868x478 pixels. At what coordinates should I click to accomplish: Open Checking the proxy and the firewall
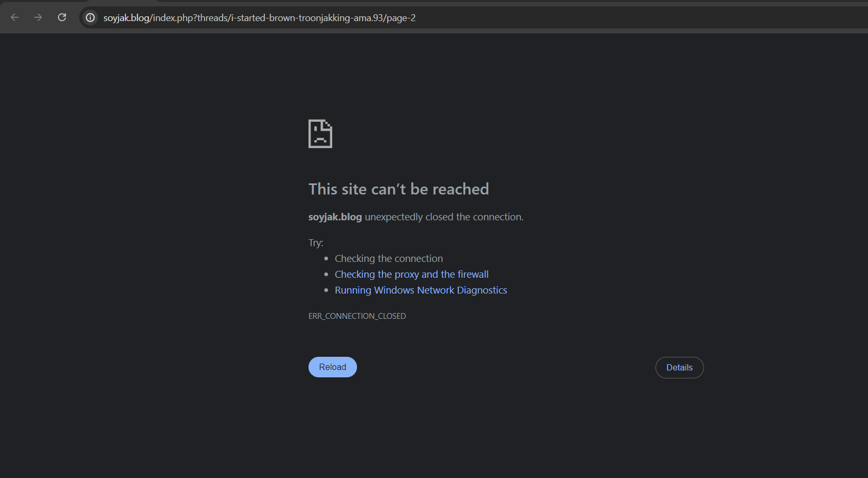pos(411,275)
